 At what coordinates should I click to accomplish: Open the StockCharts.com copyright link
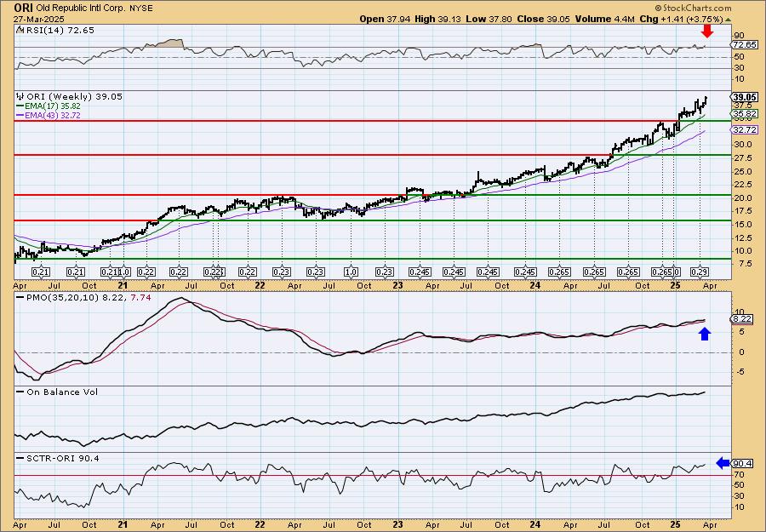(693, 8)
